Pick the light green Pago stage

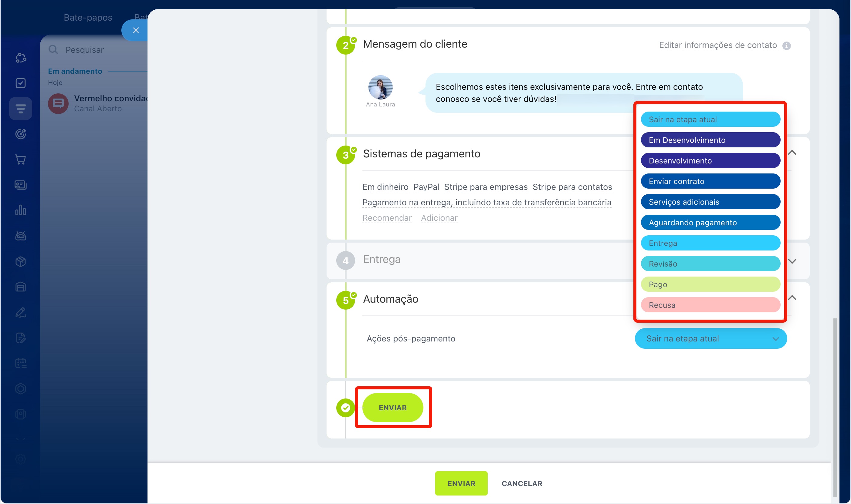point(710,284)
